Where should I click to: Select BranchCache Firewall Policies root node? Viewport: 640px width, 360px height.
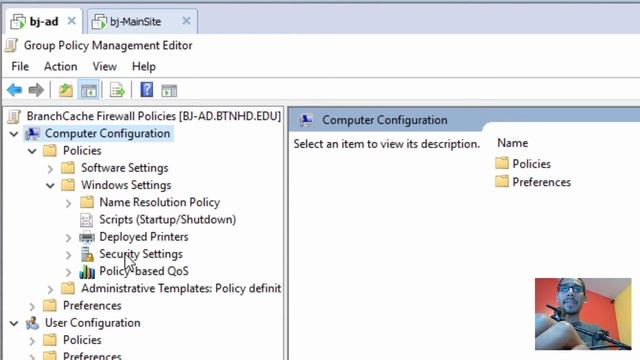pos(154,116)
